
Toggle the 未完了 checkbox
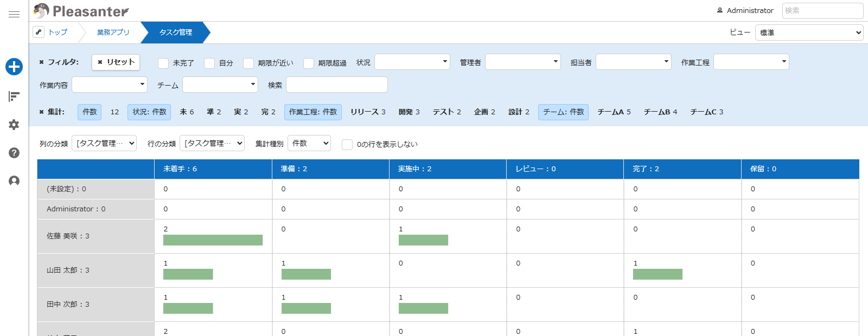[x=163, y=63]
